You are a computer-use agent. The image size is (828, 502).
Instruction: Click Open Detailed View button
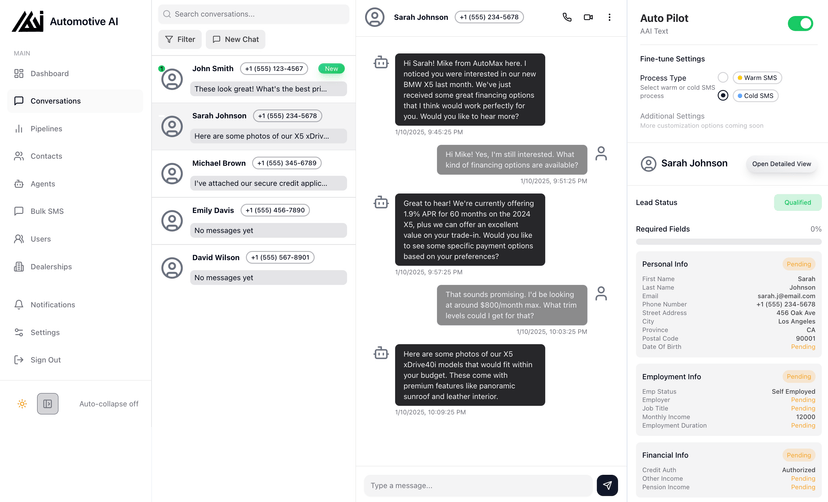click(781, 164)
